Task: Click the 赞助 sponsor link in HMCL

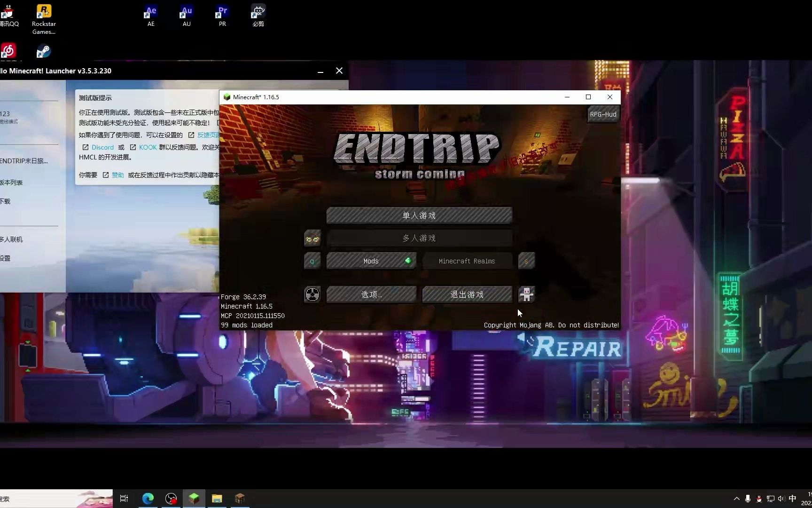Action: click(117, 175)
